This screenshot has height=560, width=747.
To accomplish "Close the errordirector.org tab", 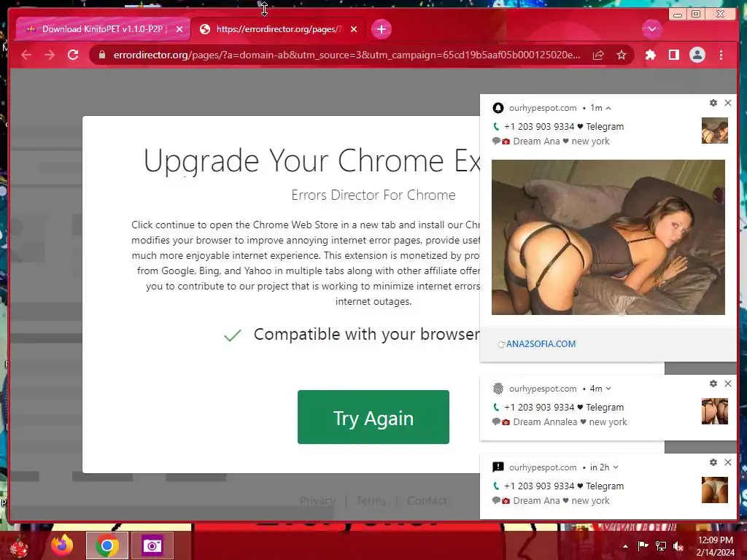I will coord(354,29).
